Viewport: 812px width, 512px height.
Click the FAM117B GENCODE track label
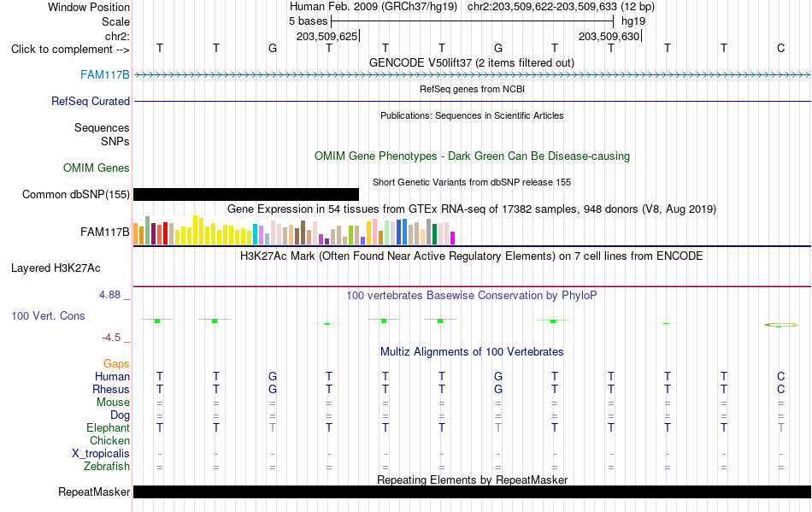coord(104,74)
